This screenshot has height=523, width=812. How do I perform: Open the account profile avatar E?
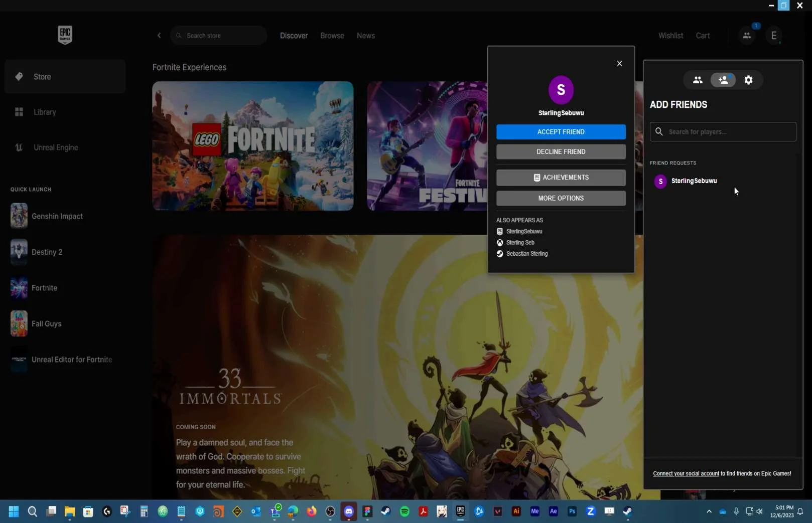774,36
